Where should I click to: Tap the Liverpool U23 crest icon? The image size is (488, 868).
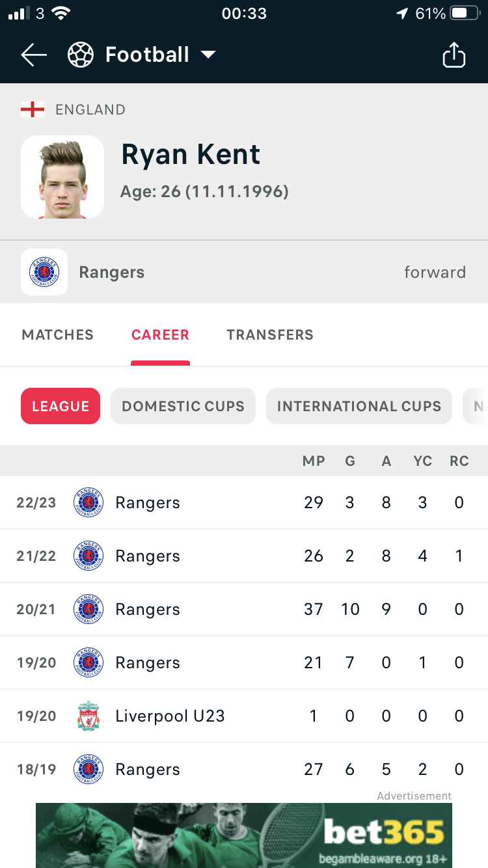pyautogui.click(x=88, y=716)
